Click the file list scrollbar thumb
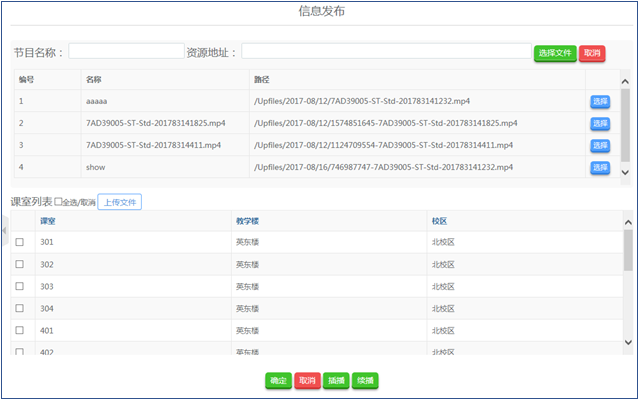Viewport: 638px width, 399px height. click(625, 125)
